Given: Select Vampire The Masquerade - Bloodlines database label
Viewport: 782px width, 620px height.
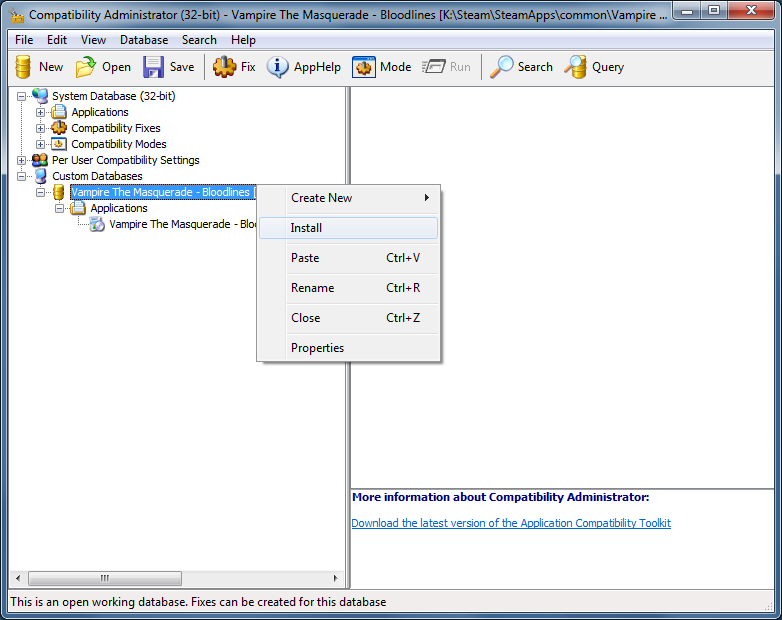Looking at the screenshot, I should tap(163, 192).
